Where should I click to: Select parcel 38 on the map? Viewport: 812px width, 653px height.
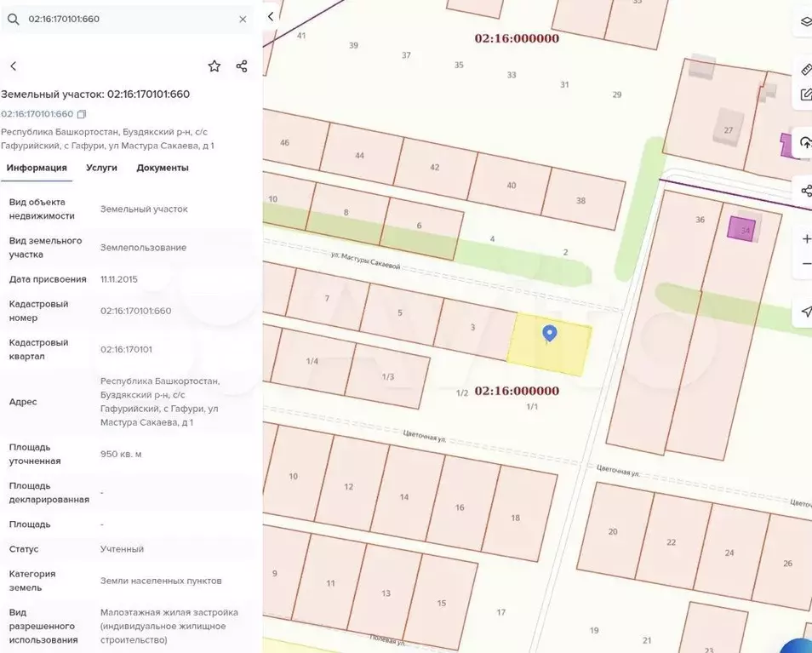(x=582, y=199)
